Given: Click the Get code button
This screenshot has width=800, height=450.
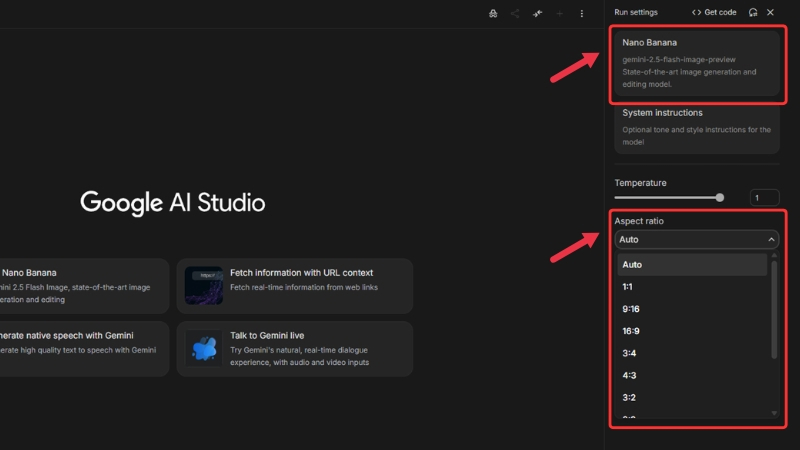Looking at the screenshot, I should (x=714, y=12).
